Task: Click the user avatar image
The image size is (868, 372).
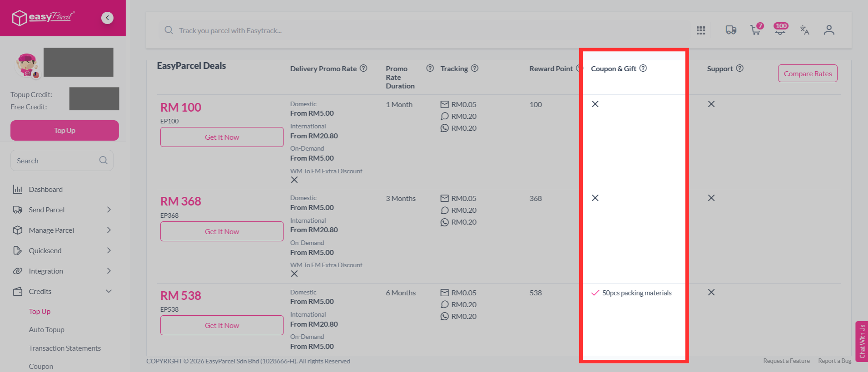Action: click(x=27, y=65)
